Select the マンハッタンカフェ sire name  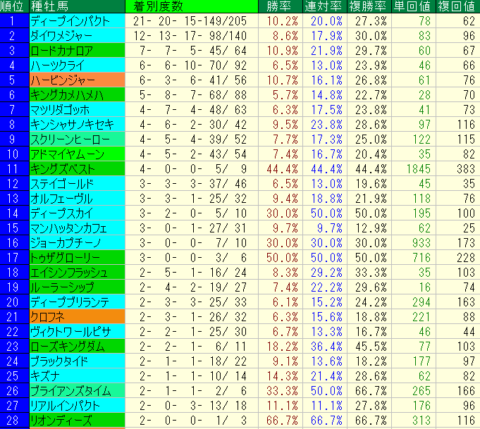tap(69, 228)
